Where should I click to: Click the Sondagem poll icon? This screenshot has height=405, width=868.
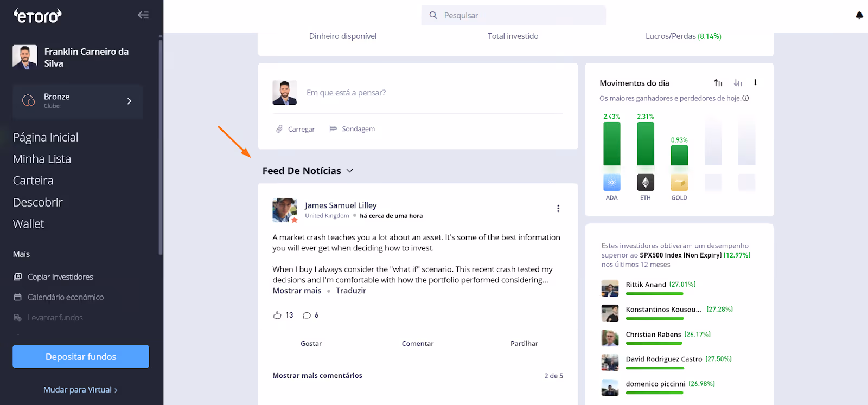click(x=333, y=128)
